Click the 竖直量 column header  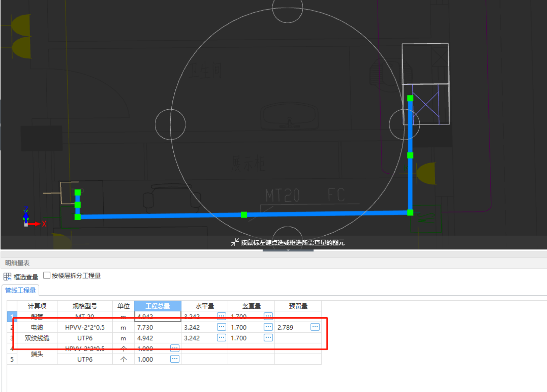(251, 306)
